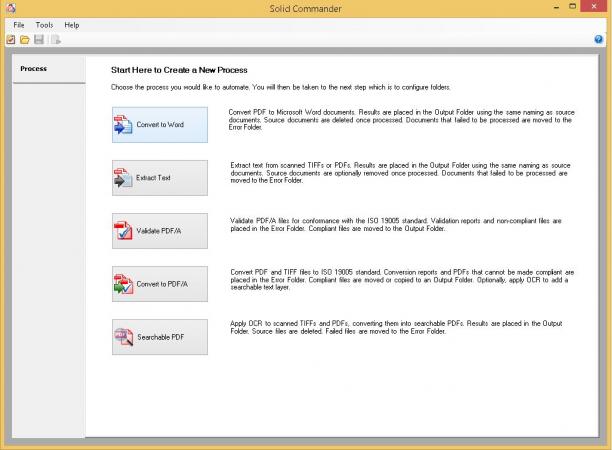Image resolution: width=612 pixels, height=450 pixels.
Task: Open the Help menu
Action: [x=72, y=25]
